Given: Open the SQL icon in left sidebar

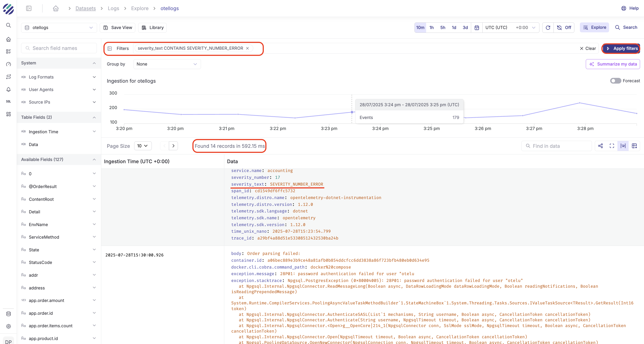Looking at the screenshot, I should [9, 101].
